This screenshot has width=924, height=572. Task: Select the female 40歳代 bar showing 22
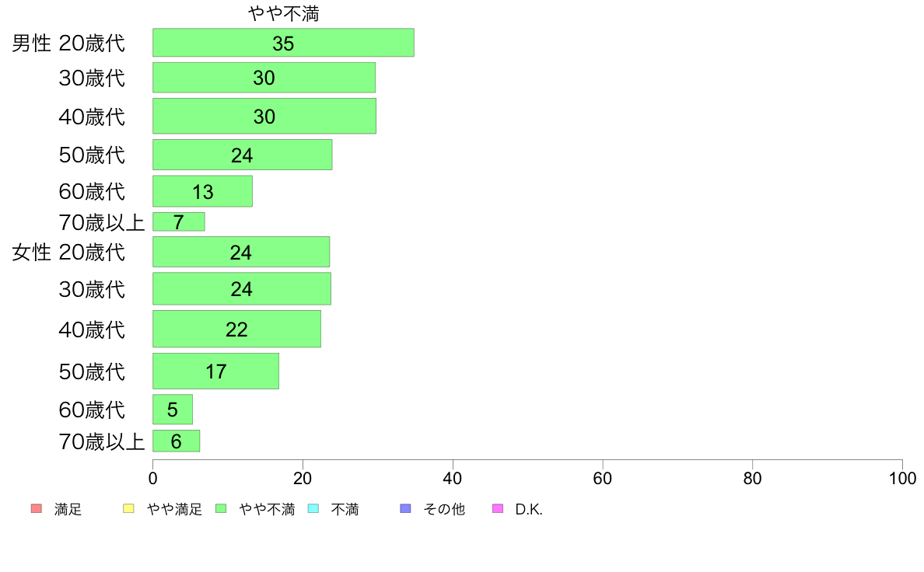[237, 329]
